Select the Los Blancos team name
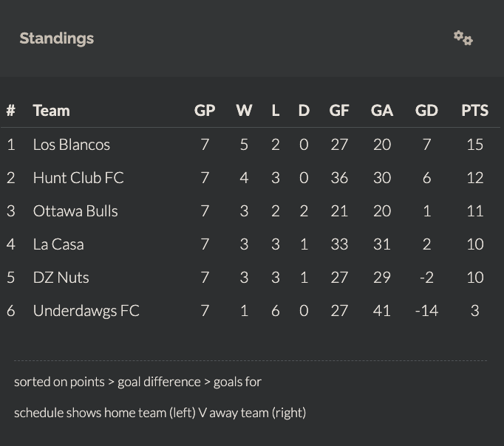The height and width of the screenshot is (446, 504). click(x=72, y=145)
